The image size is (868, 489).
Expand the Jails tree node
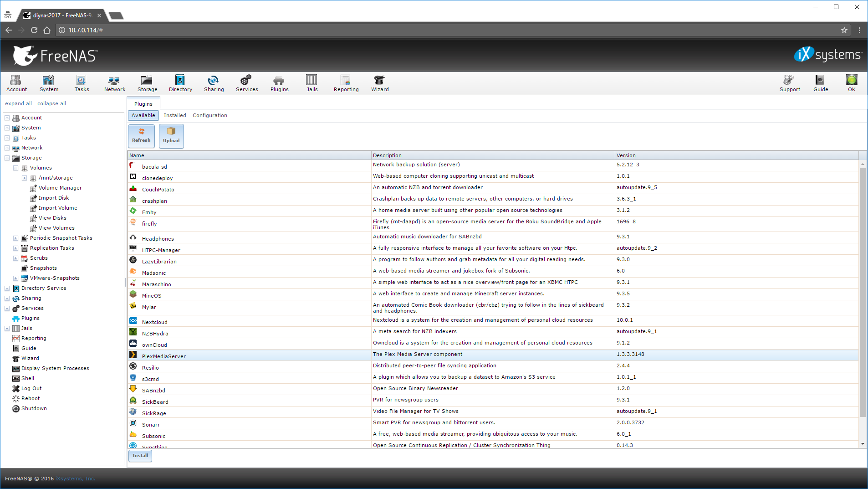pyautogui.click(x=7, y=328)
